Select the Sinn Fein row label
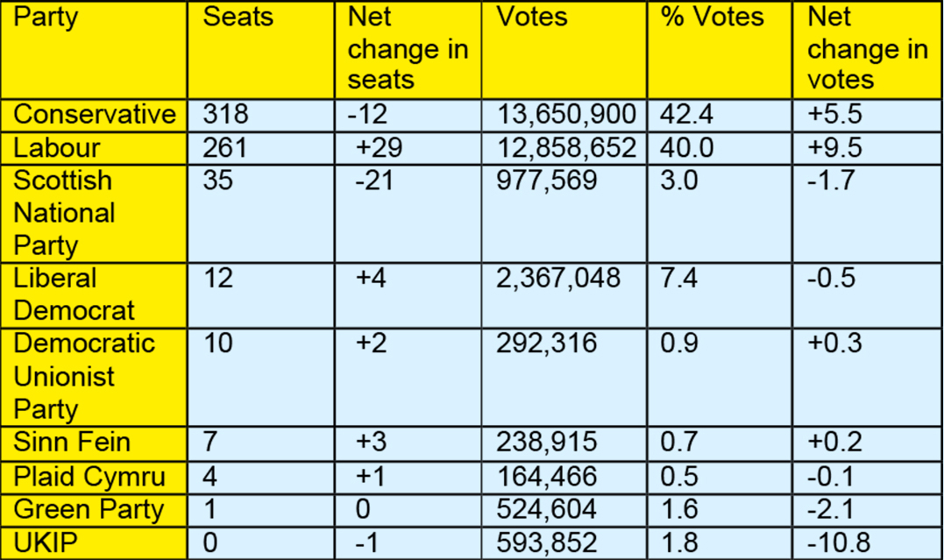The height and width of the screenshot is (560, 944). [94, 443]
